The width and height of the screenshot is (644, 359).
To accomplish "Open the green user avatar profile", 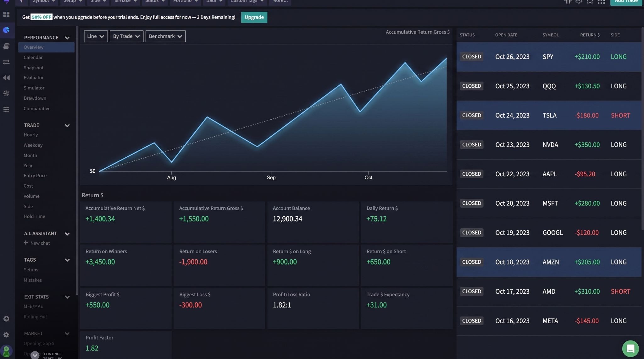I will pyautogui.click(x=6, y=351).
